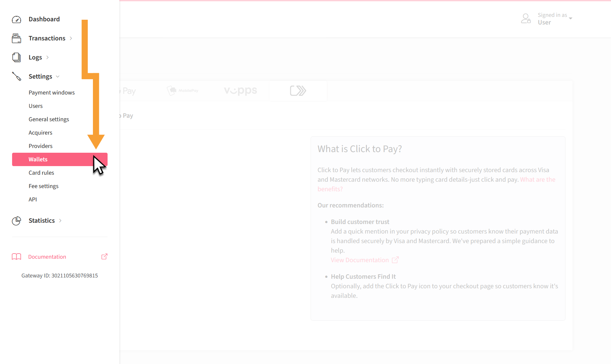Open the 'What are the benefits?' link

(x=537, y=179)
